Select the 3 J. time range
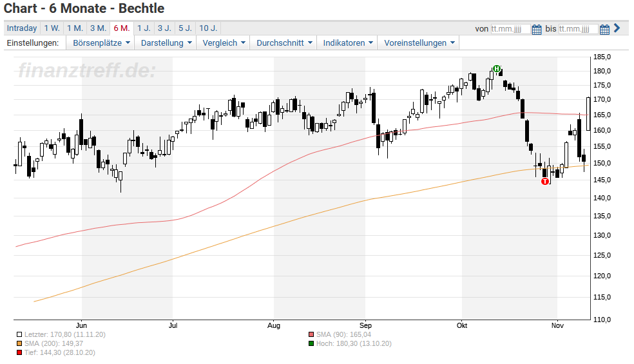The height and width of the screenshot is (364, 634). (164, 28)
